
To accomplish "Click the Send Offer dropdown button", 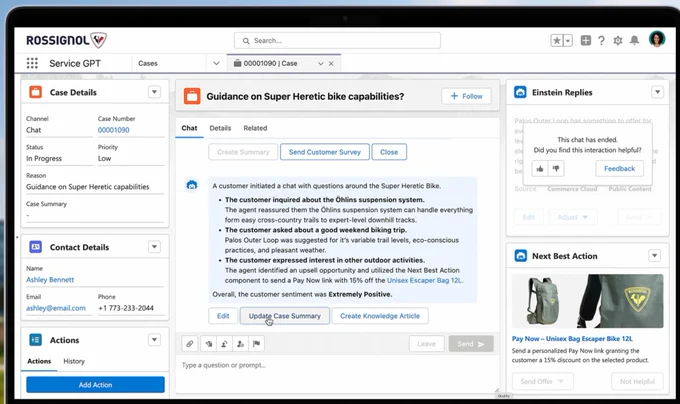I will pos(543,381).
